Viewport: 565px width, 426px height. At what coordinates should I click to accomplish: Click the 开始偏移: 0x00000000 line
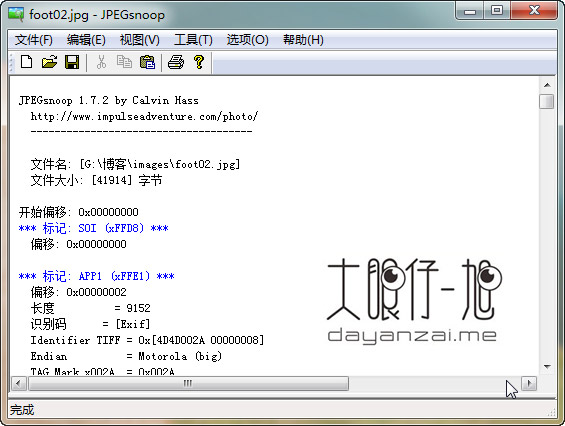click(x=79, y=212)
